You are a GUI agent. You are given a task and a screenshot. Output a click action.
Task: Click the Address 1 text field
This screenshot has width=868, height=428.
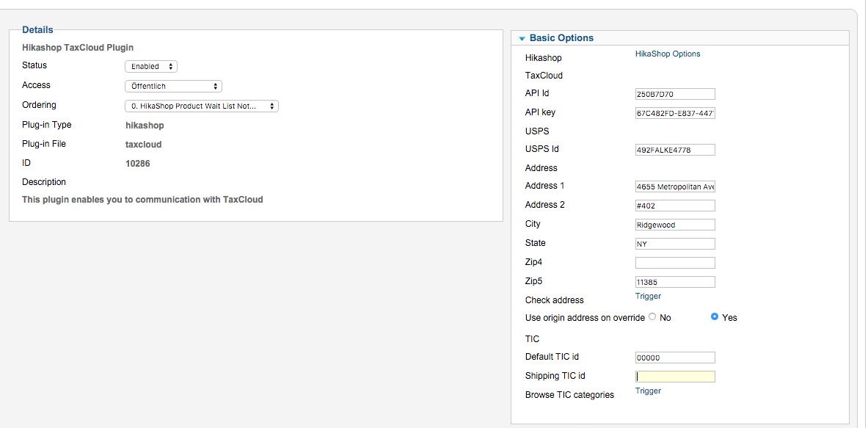(675, 186)
